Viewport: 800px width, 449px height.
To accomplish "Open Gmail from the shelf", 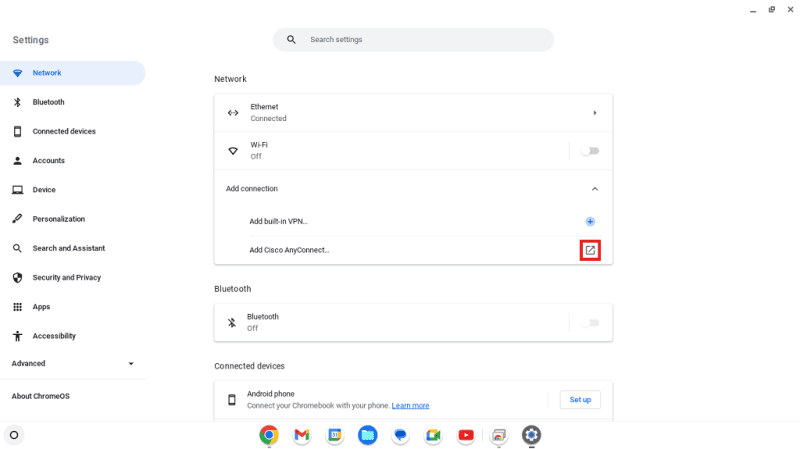I will point(301,435).
